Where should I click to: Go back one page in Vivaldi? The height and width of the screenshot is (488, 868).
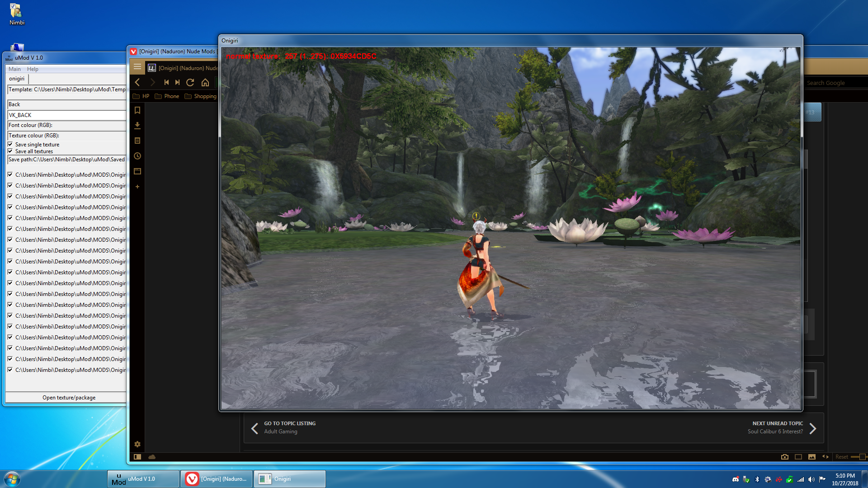pyautogui.click(x=137, y=82)
